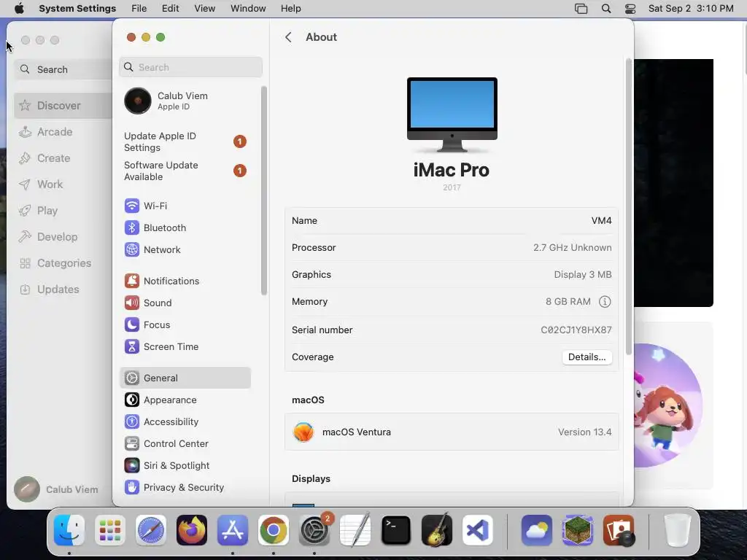Open Calub Viem account in App Store
747x560 pixels.
[x=56, y=489]
